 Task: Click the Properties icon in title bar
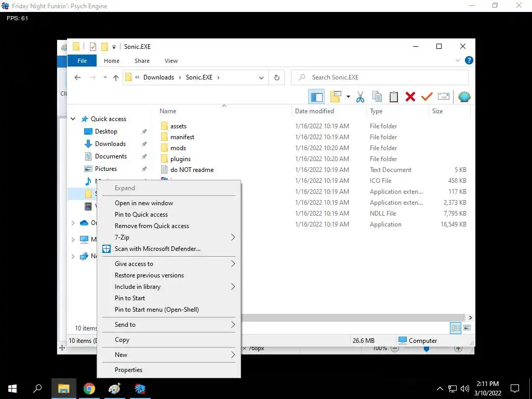click(x=92, y=47)
